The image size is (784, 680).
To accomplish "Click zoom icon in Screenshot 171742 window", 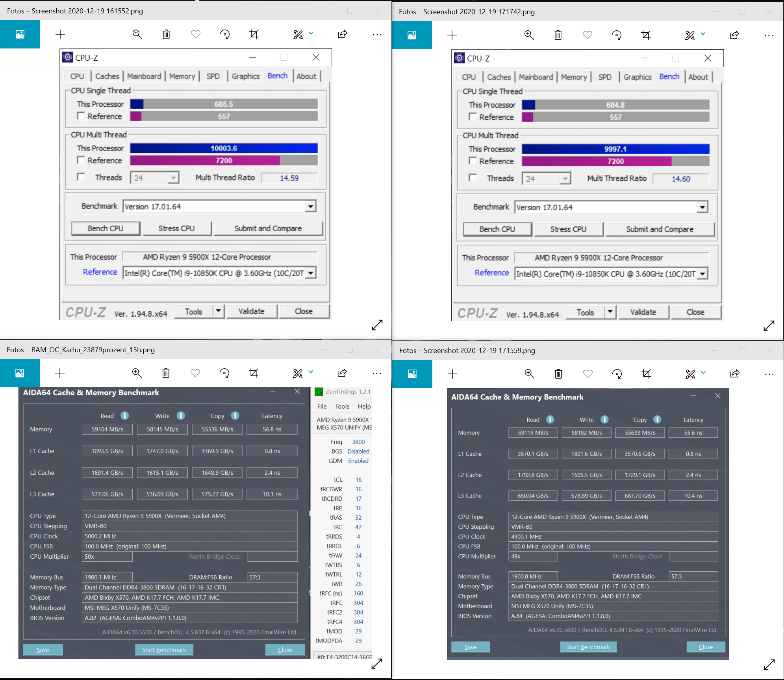I will click(x=529, y=35).
